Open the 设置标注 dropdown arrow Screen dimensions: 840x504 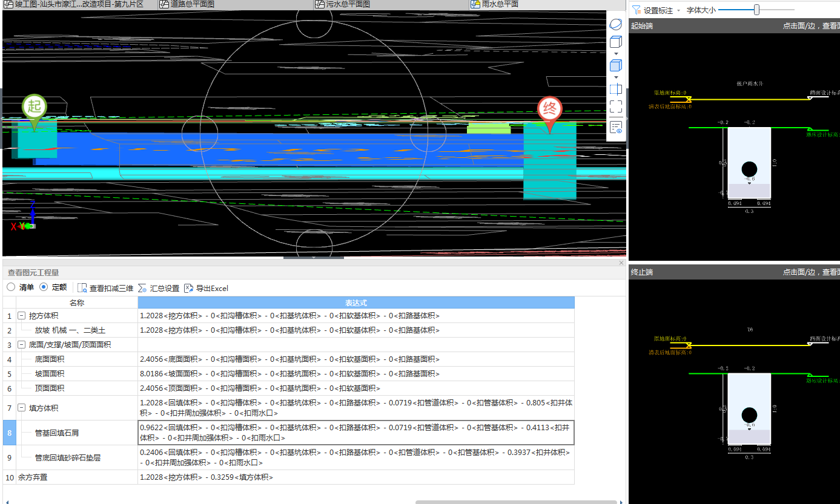(678, 11)
